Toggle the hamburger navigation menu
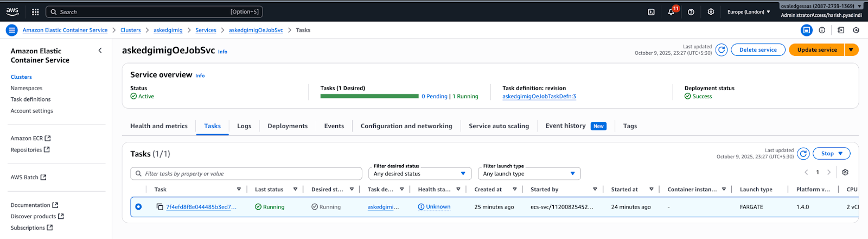The height and width of the screenshot is (239, 868). click(11, 30)
